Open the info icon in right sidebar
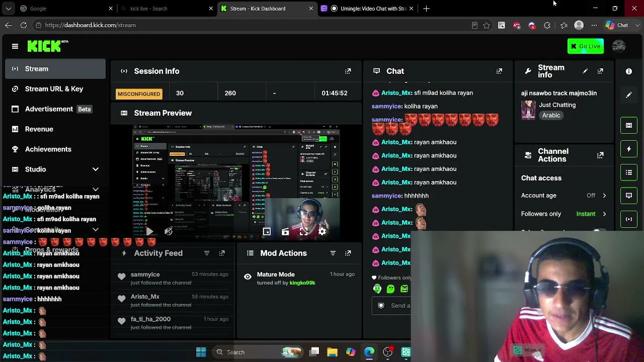 pyautogui.click(x=629, y=71)
